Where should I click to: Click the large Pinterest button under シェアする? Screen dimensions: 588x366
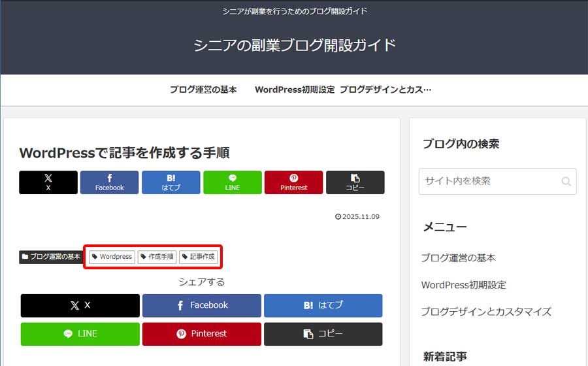coord(202,334)
